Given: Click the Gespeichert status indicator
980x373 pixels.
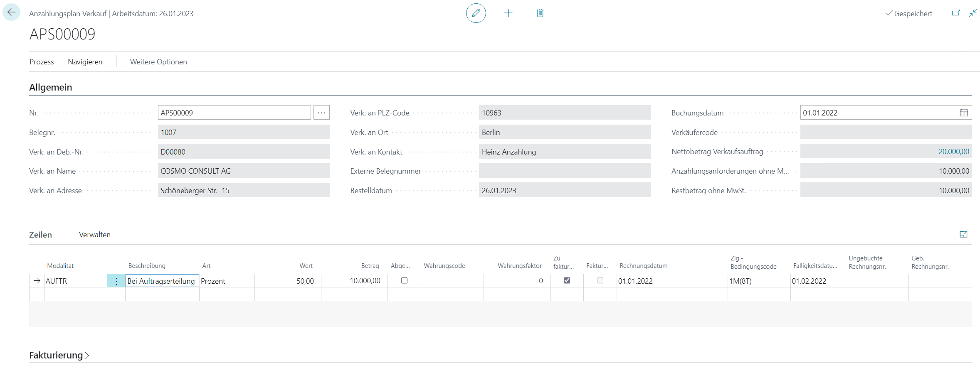Looking at the screenshot, I should [909, 13].
